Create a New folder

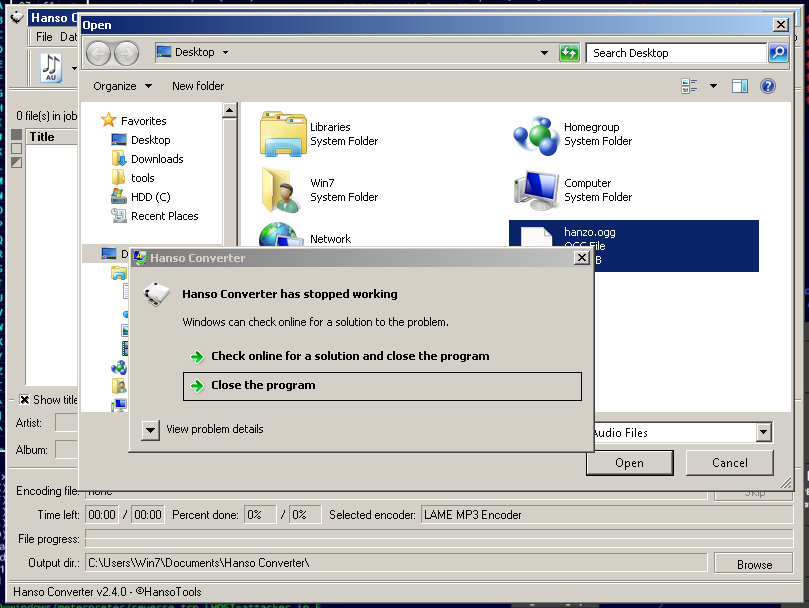pos(198,86)
